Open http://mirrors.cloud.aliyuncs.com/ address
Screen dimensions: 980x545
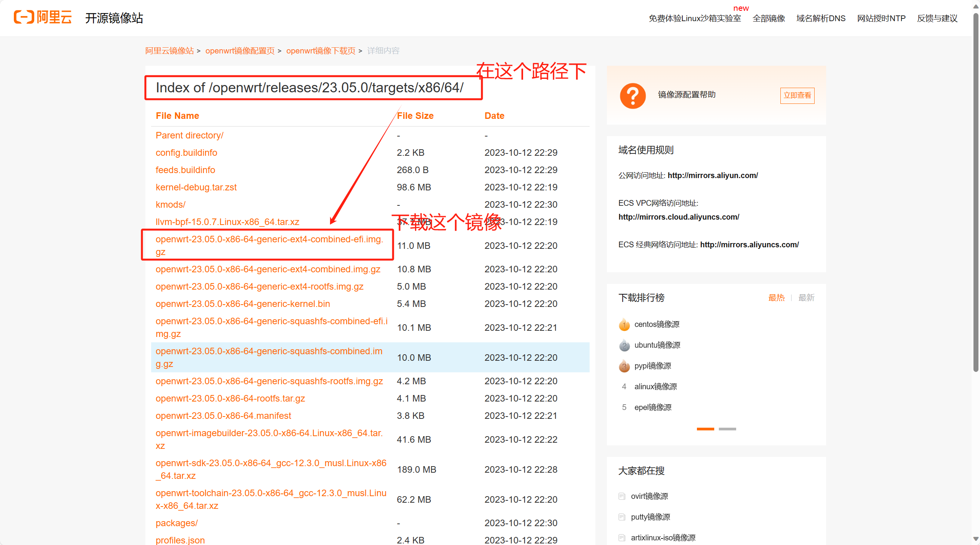pyautogui.click(x=678, y=217)
